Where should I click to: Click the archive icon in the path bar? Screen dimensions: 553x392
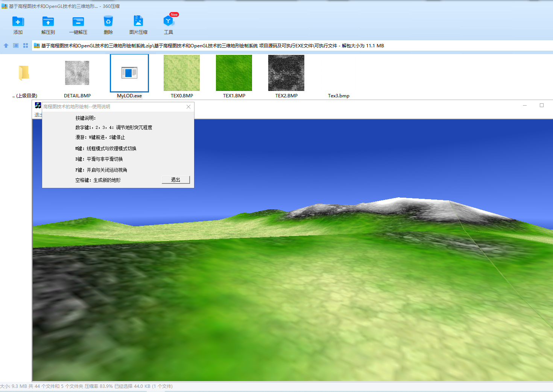tap(37, 46)
